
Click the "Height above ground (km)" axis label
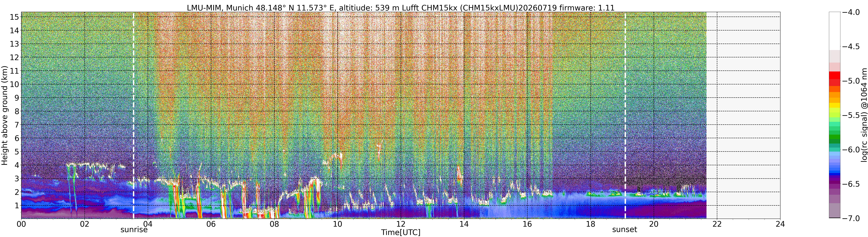(x=4, y=115)
